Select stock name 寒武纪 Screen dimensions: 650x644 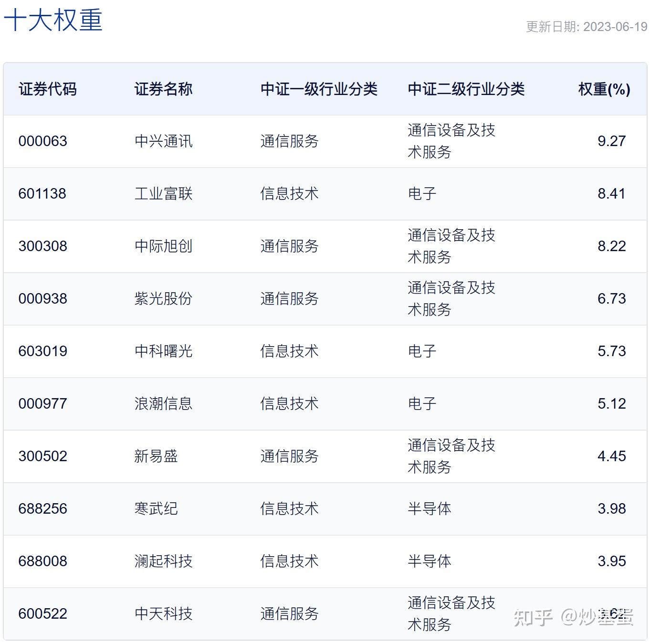(x=156, y=509)
